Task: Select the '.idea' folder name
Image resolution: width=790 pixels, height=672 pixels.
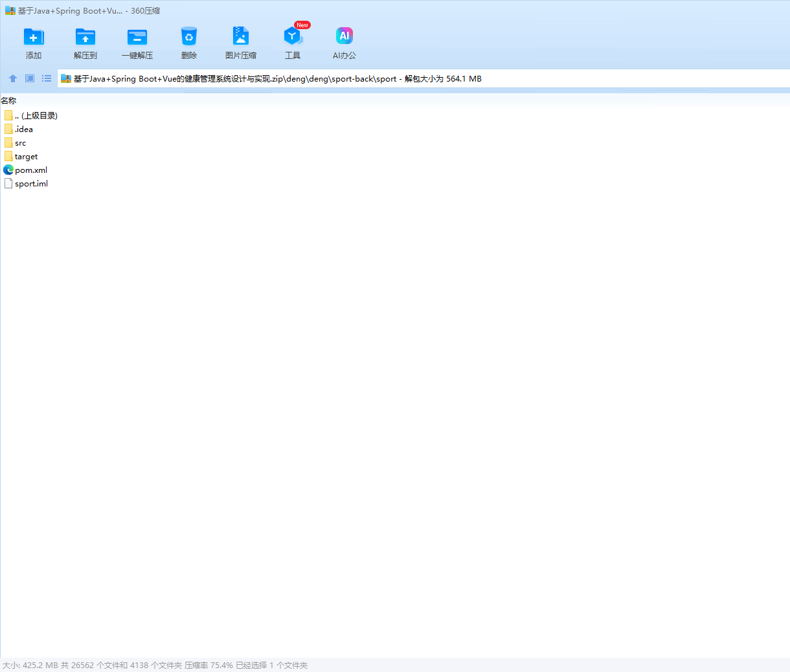Action: coord(24,129)
